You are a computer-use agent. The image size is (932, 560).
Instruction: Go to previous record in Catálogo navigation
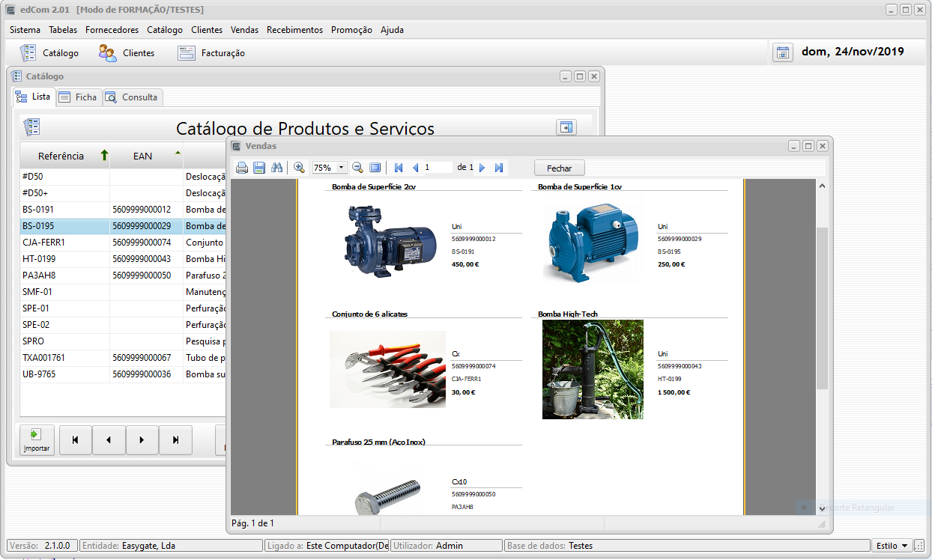[109, 440]
